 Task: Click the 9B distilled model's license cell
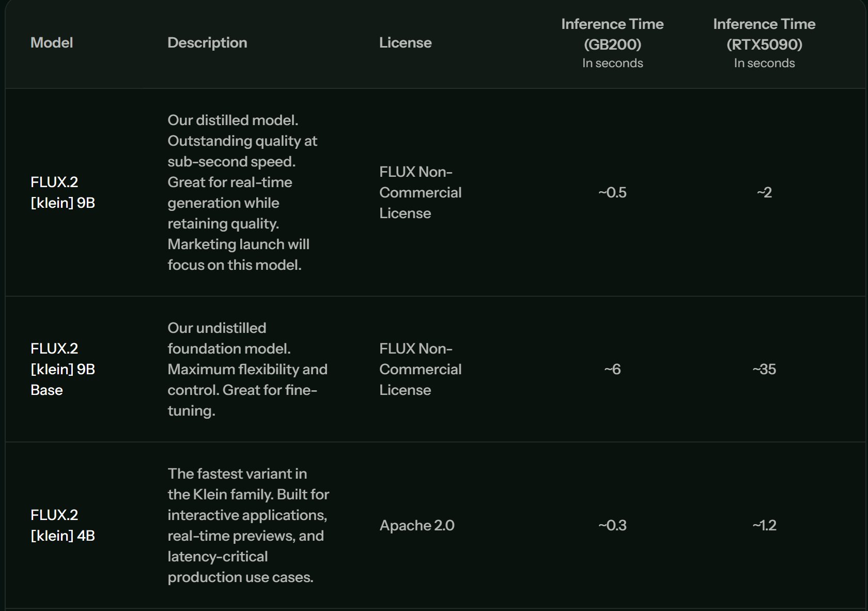(x=420, y=192)
